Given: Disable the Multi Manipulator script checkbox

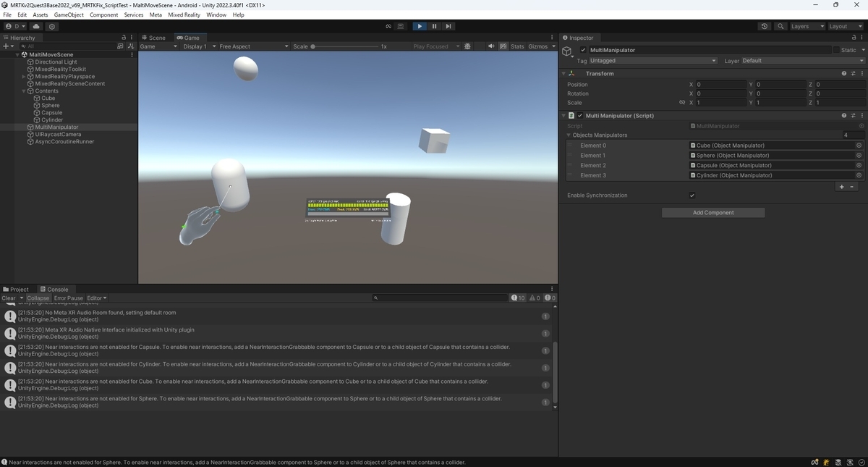Looking at the screenshot, I should 579,115.
